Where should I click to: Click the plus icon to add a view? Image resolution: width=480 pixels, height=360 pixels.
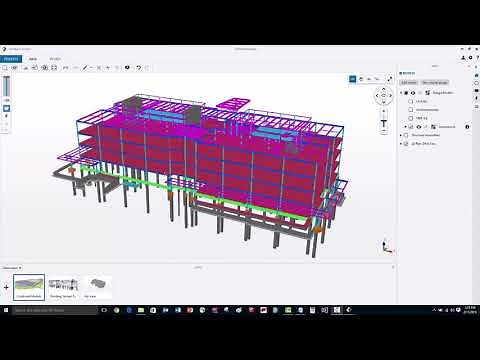coord(6,287)
